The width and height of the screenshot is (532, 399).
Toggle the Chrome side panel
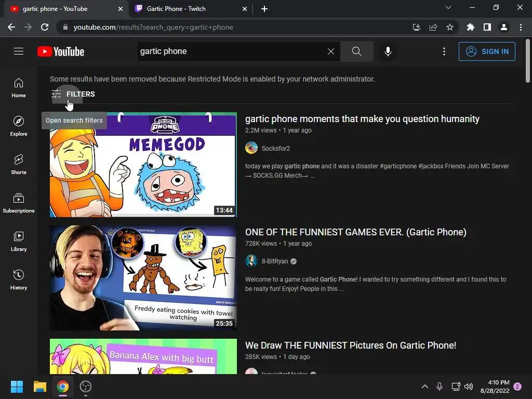(x=487, y=27)
